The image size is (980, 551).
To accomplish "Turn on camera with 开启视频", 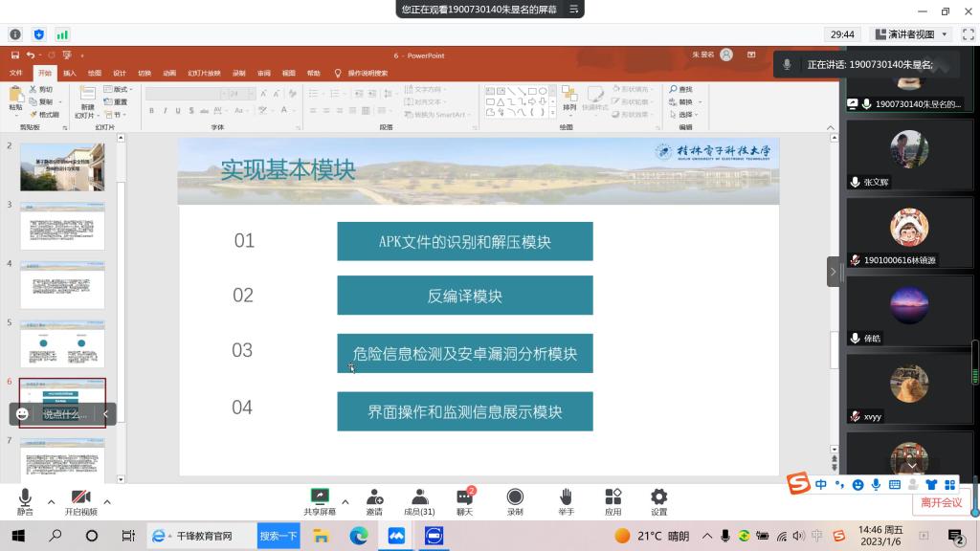I will click(x=80, y=501).
